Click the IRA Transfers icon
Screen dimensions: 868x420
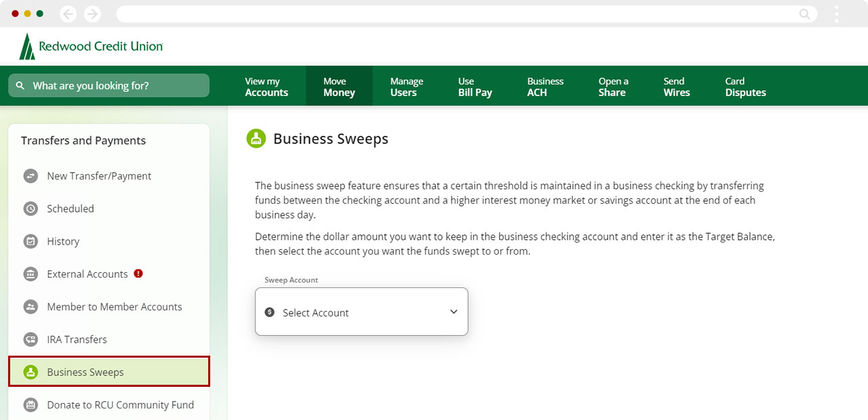(x=31, y=339)
